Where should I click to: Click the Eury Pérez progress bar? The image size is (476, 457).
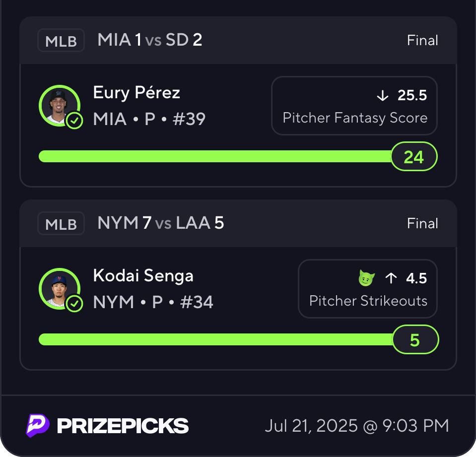pyautogui.click(x=213, y=156)
